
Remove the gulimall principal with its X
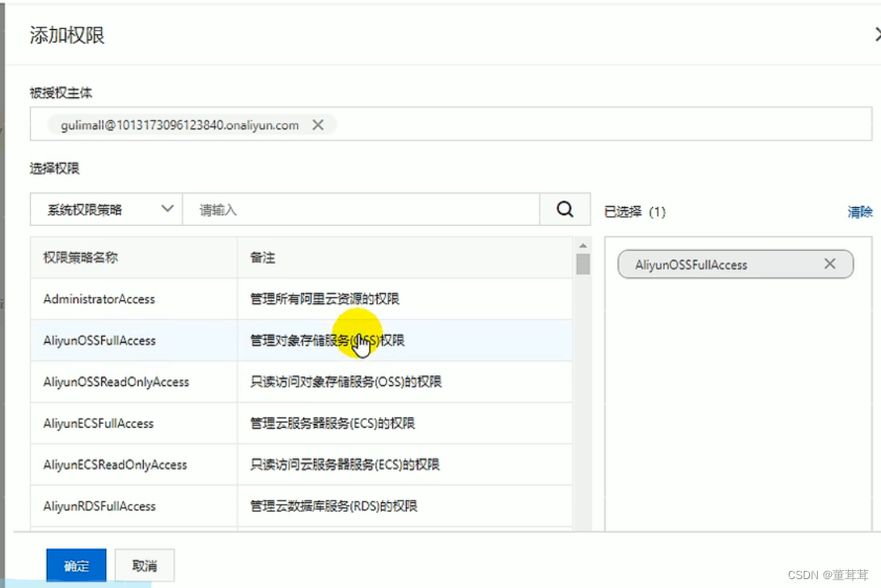click(318, 125)
